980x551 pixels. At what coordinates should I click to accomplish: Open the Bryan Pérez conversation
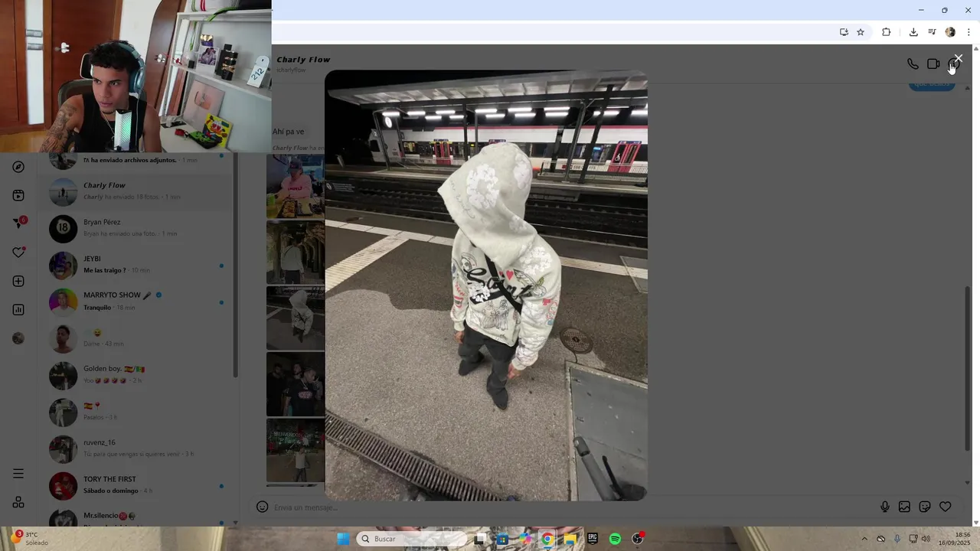(x=136, y=228)
